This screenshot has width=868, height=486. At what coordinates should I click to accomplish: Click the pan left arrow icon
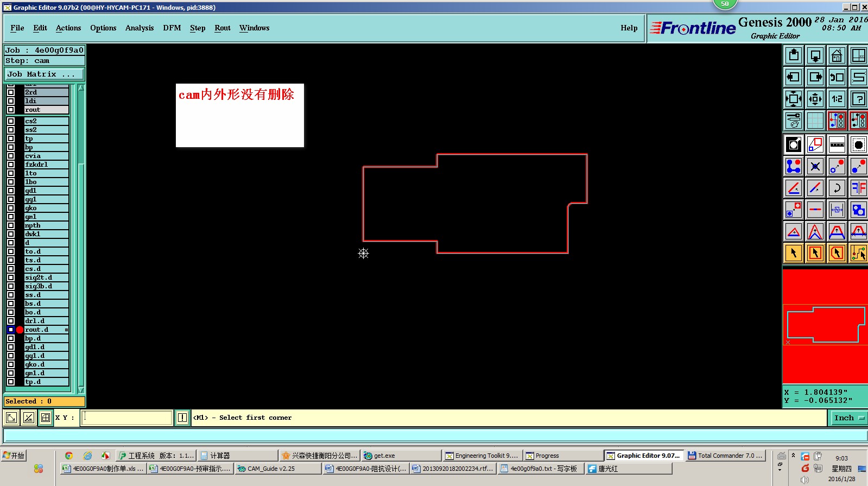pos(794,77)
